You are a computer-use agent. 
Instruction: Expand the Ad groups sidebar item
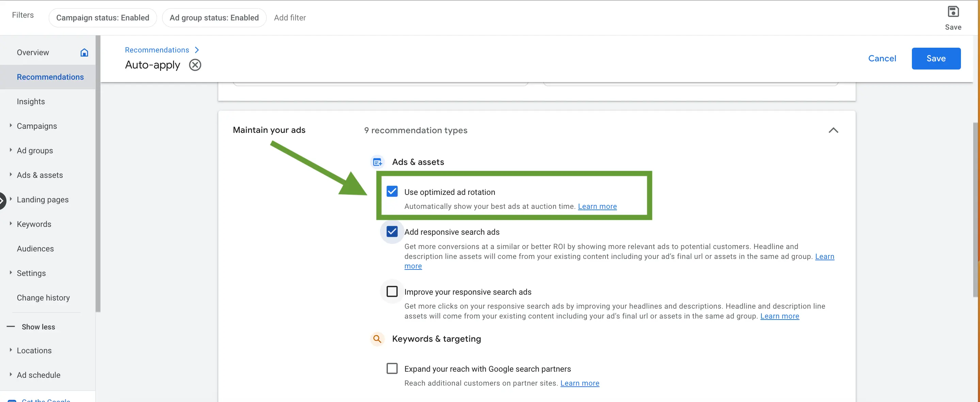pyautogui.click(x=11, y=150)
